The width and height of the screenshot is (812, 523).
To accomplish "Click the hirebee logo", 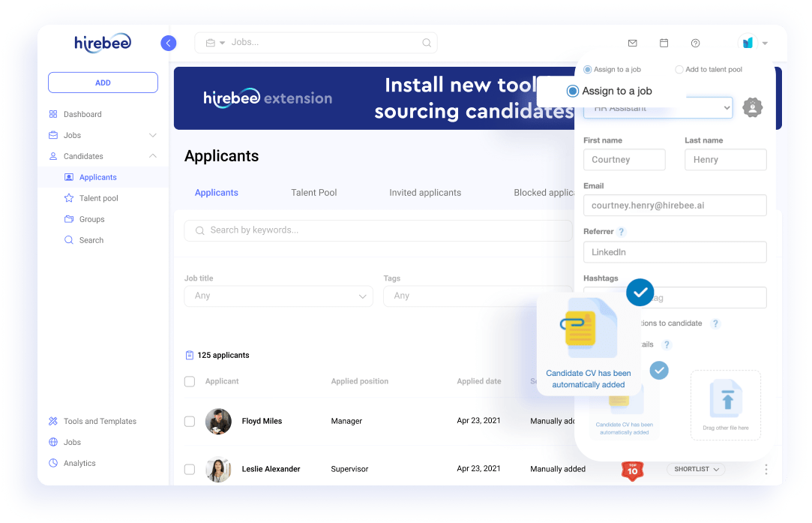I will click(x=103, y=44).
